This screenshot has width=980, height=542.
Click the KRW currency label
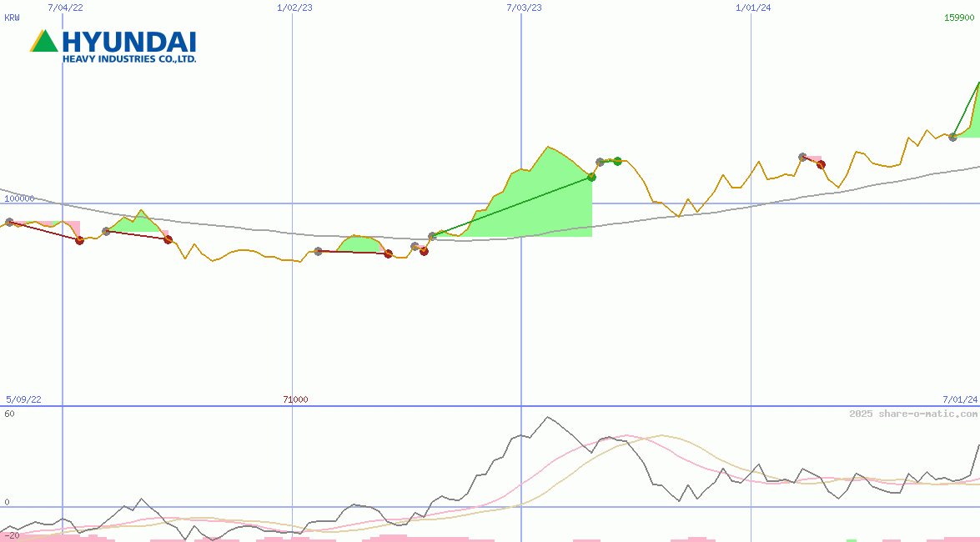[x=12, y=18]
